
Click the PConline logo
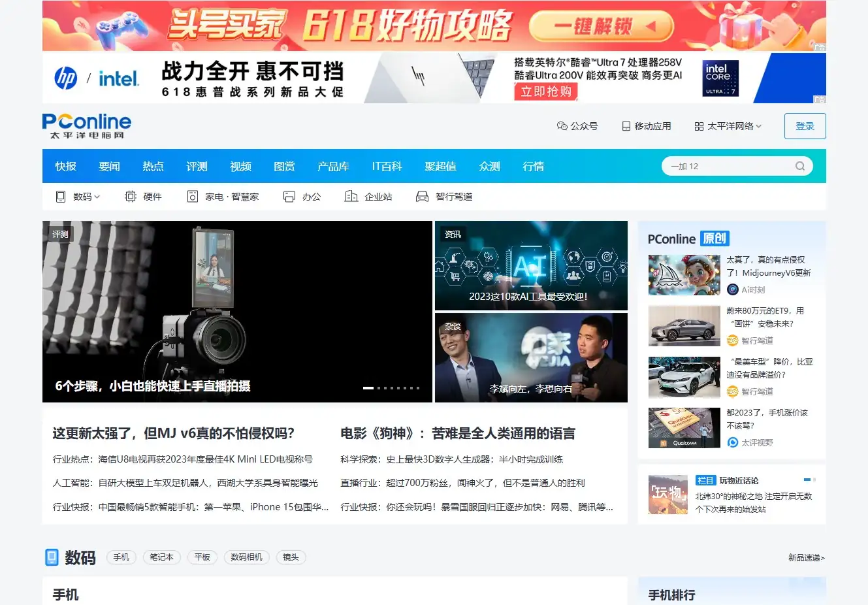point(87,125)
